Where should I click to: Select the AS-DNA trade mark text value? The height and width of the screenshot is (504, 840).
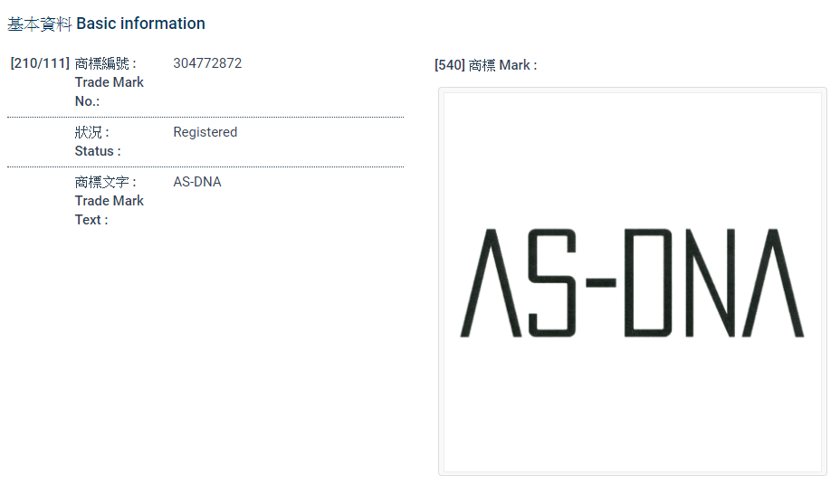[x=196, y=182]
